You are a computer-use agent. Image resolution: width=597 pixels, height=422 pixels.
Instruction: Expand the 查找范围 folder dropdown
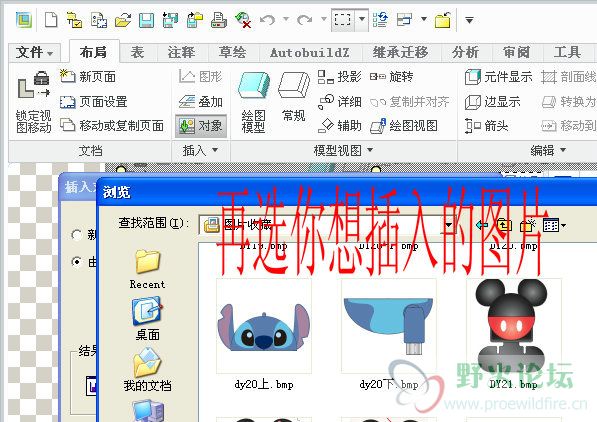(x=448, y=225)
